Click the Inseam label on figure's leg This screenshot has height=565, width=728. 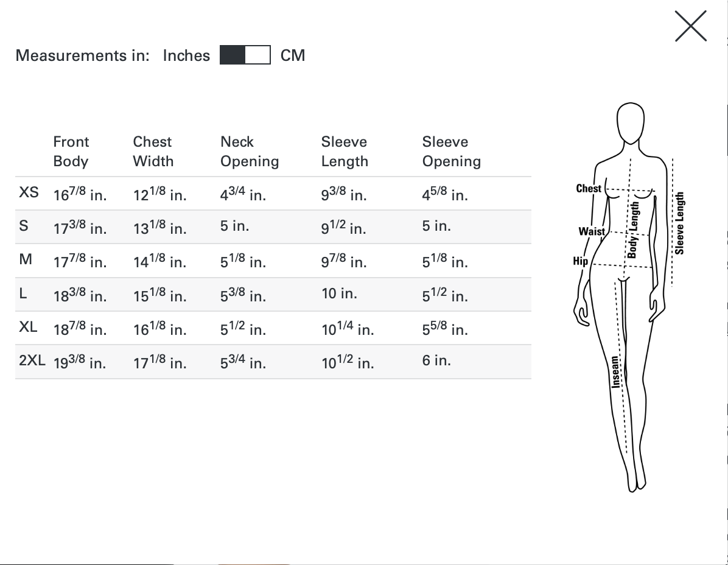point(615,372)
